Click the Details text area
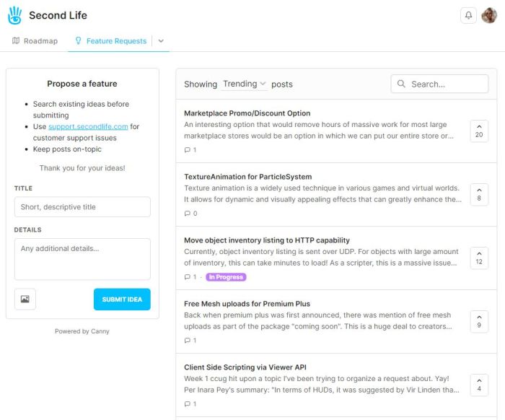Viewport: 505px width, 420px height. pos(82,258)
